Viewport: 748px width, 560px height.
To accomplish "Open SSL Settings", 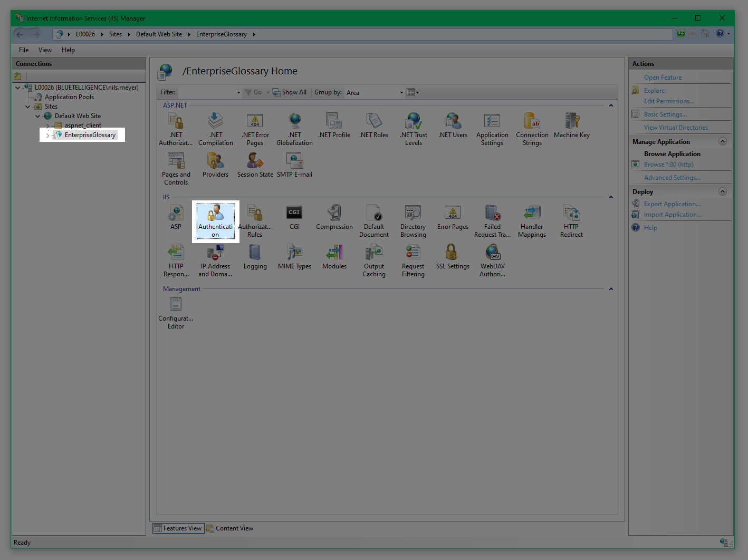I will pos(452,258).
